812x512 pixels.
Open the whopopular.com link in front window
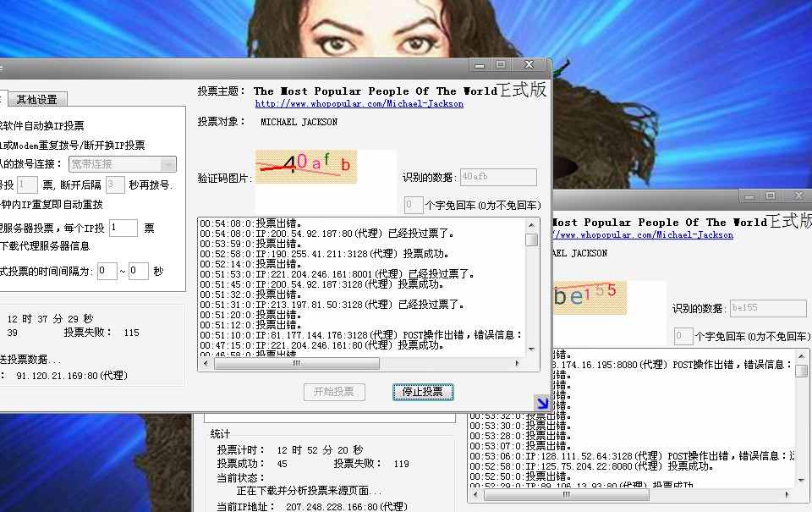click(x=359, y=104)
